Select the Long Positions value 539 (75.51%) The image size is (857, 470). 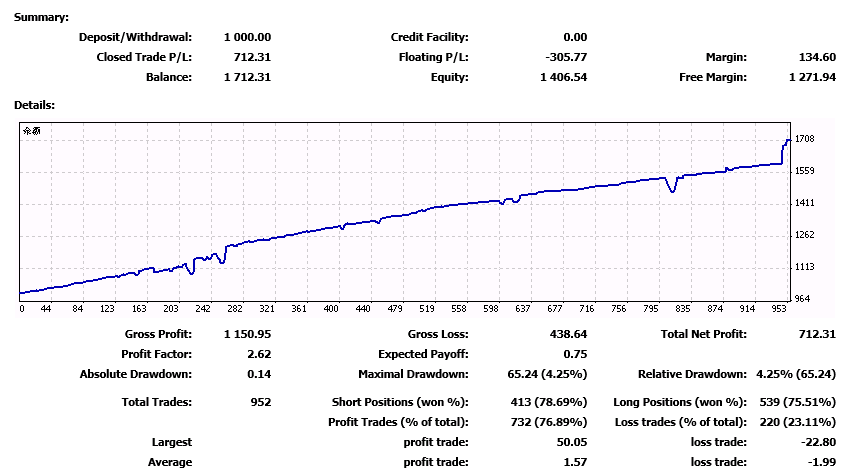click(x=797, y=402)
